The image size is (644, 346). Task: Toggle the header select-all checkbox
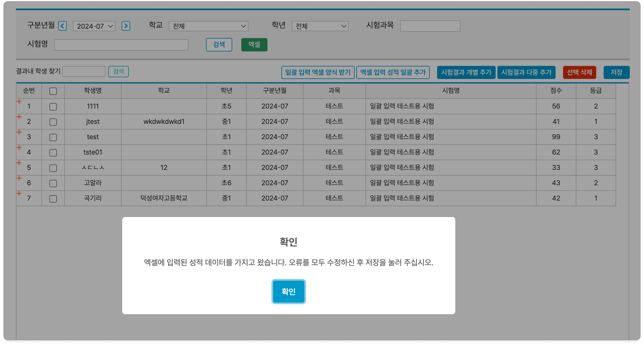[53, 91]
